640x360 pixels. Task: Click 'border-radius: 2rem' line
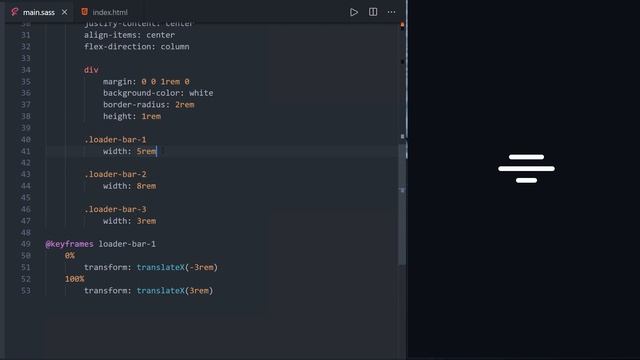(x=149, y=105)
